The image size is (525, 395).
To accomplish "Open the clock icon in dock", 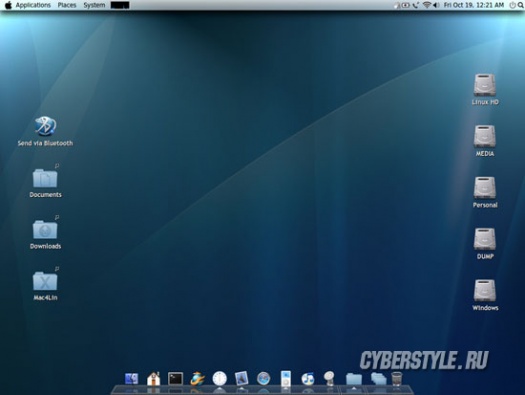I will click(x=220, y=379).
